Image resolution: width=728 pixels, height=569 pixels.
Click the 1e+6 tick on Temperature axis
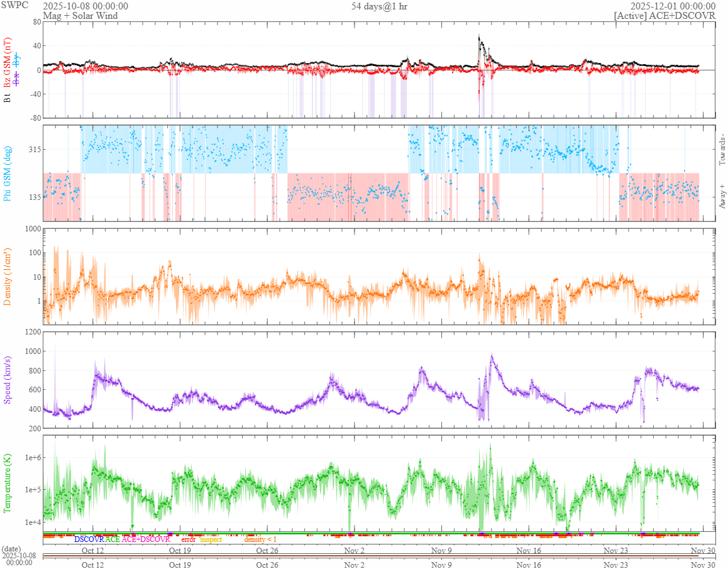[x=33, y=458]
